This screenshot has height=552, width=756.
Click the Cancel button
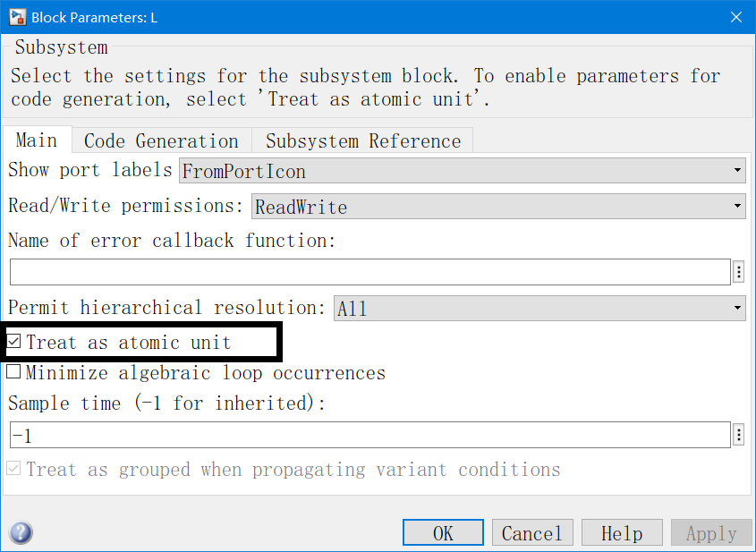coord(531,533)
